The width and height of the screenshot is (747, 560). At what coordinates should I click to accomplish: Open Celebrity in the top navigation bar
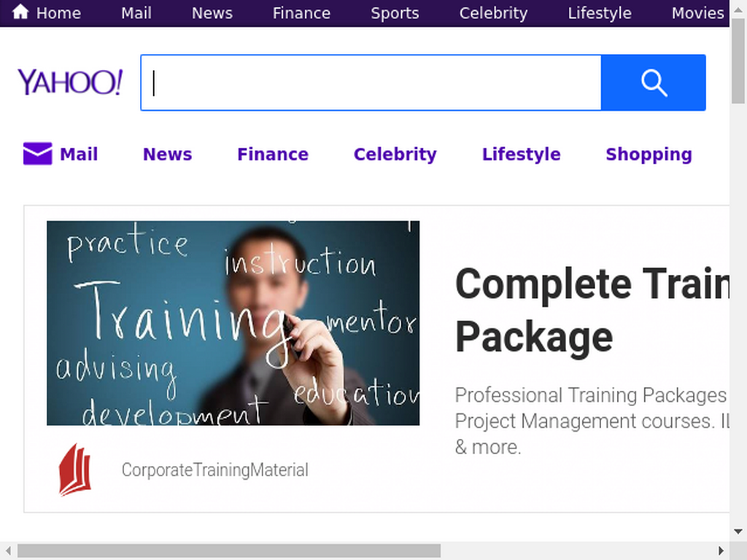(494, 13)
